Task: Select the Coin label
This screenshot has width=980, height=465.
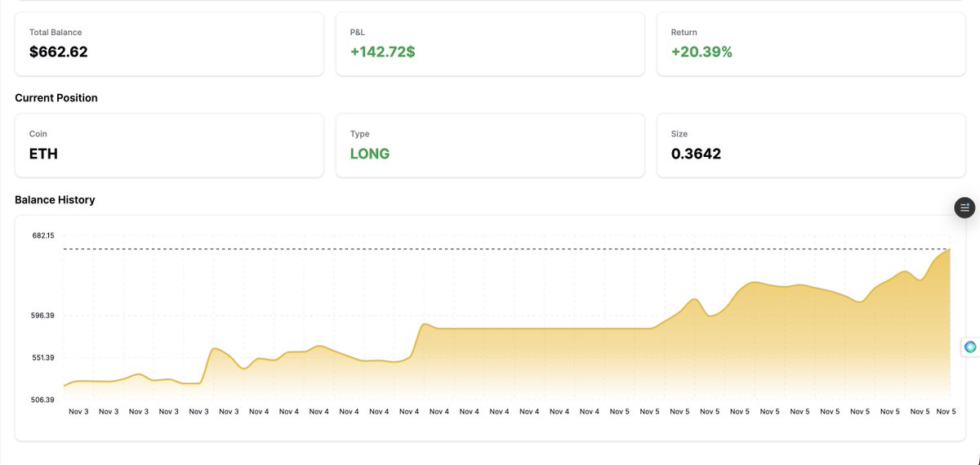Action: 38,134
